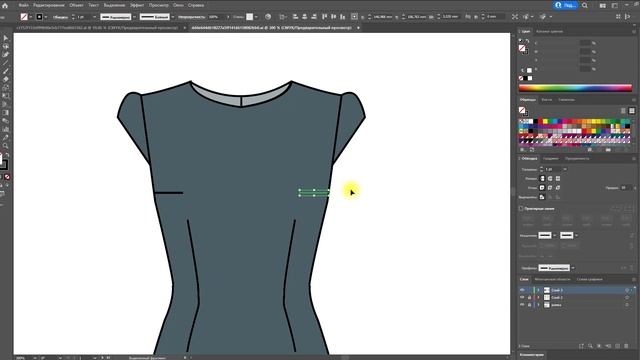Click the Isolate Selected Object icon in control bar
This screenshot has height=360, width=640.
[515, 17]
